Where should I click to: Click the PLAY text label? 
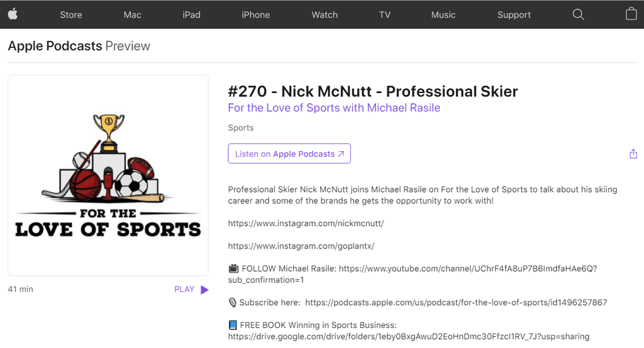[184, 289]
